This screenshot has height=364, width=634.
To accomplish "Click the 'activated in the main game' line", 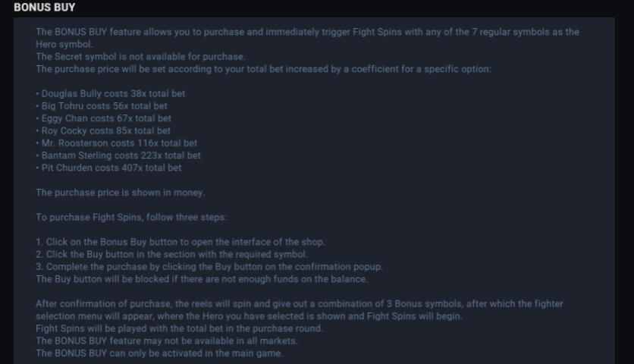I will 158,353.
